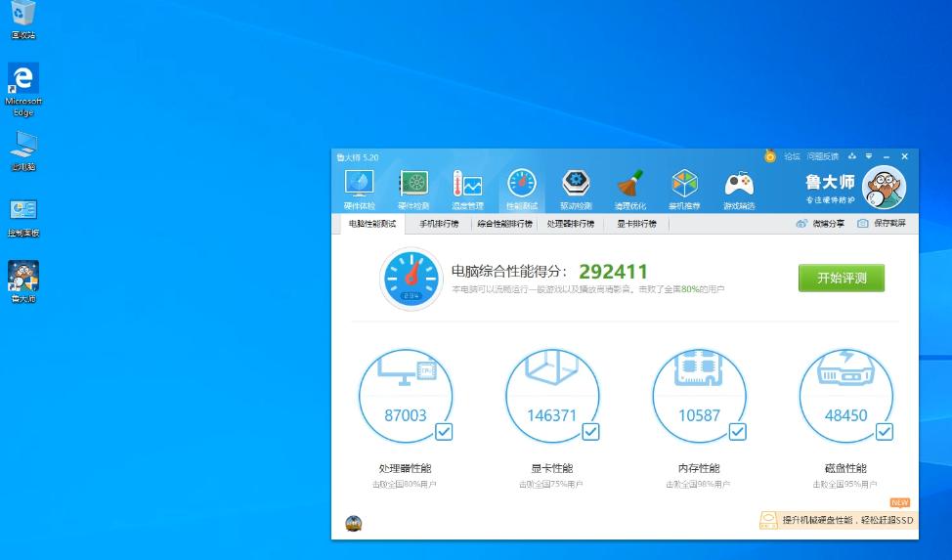Uncheck the 处理器性能 test checkbox

[444, 432]
